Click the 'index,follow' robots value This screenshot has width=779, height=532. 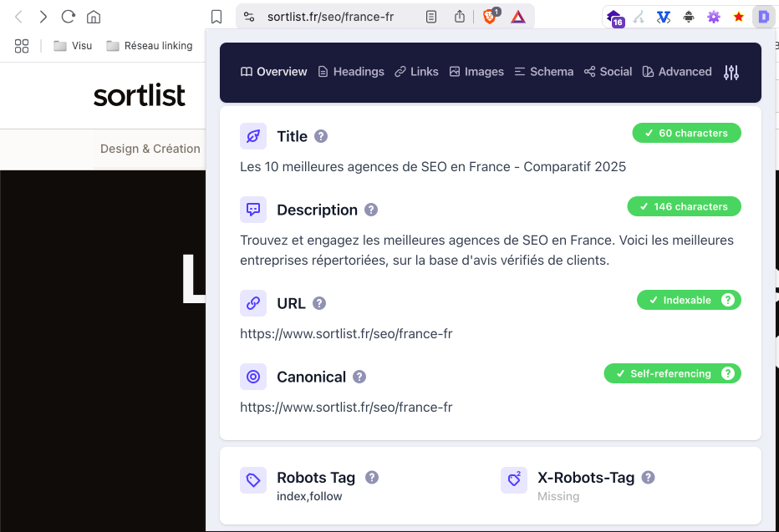[309, 496]
